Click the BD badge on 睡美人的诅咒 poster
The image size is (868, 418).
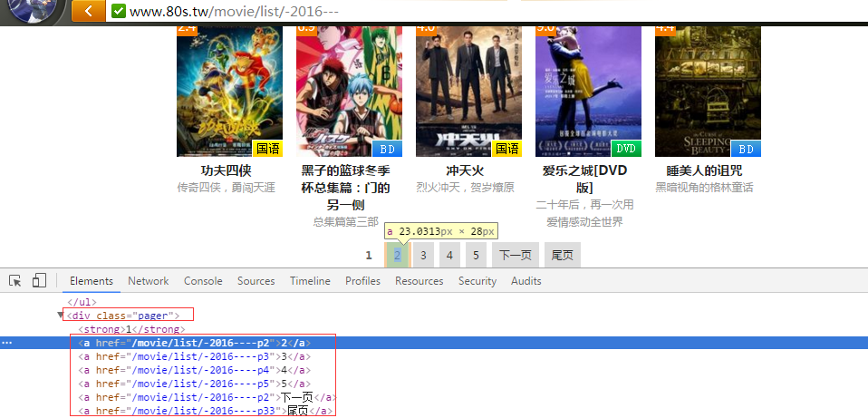point(747,149)
